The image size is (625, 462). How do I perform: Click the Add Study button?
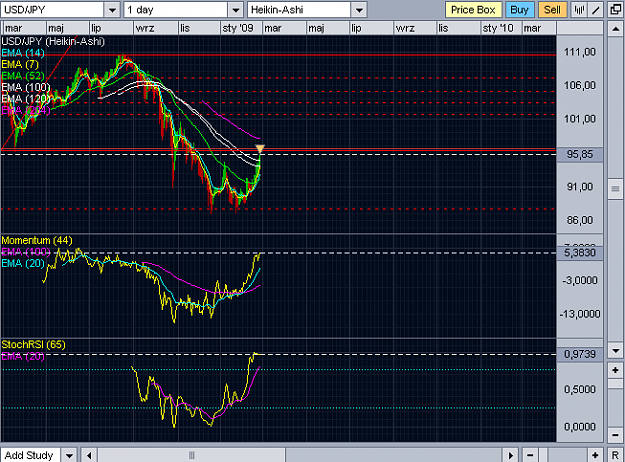[30, 455]
